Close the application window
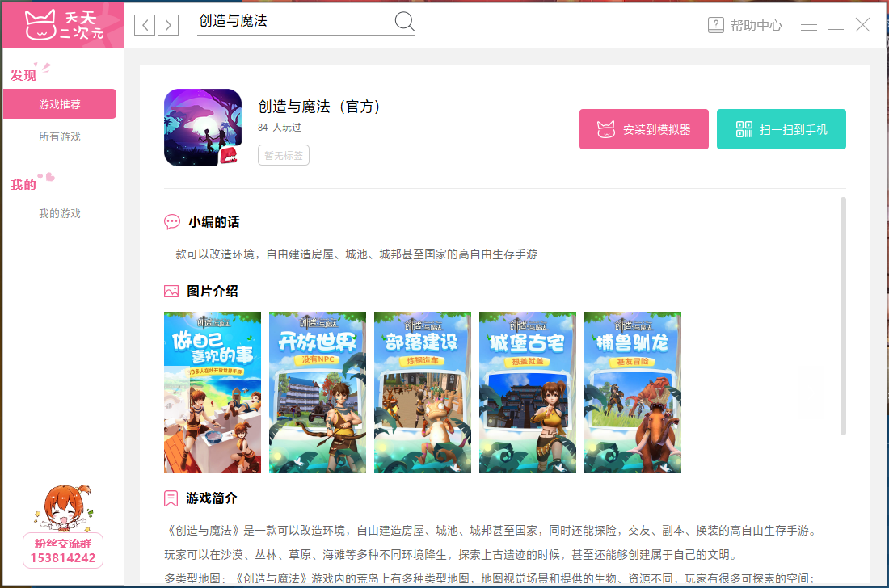Viewport: 889px width, 588px height. click(862, 25)
